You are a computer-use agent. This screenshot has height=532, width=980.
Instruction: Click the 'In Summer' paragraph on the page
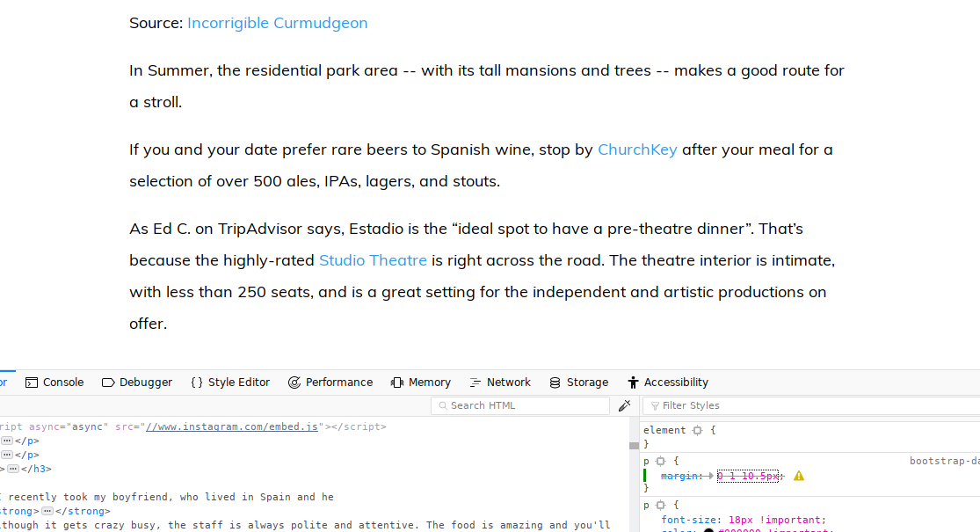point(487,86)
